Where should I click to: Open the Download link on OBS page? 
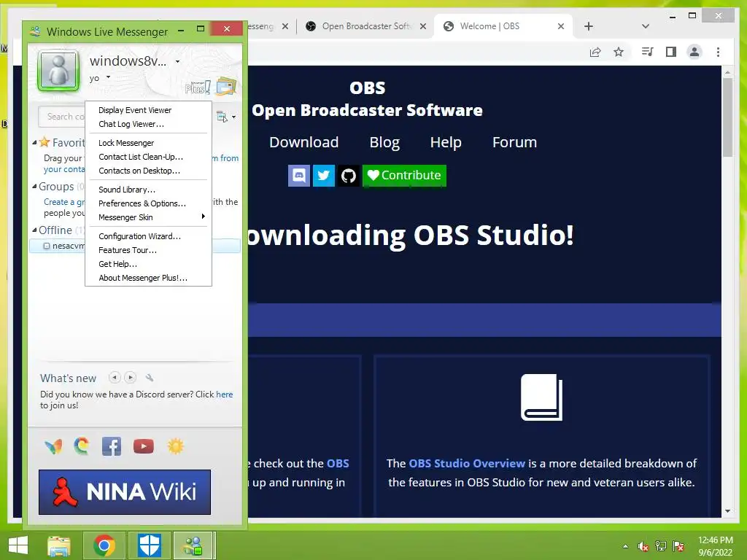click(304, 142)
